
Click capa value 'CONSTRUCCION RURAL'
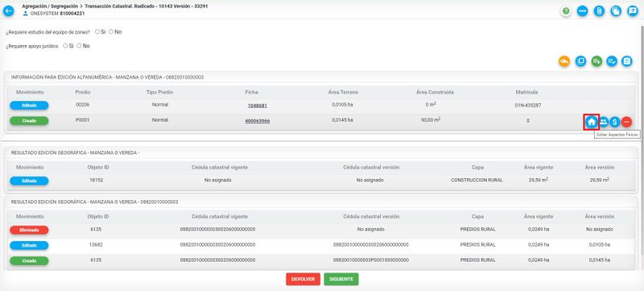[477, 180]
